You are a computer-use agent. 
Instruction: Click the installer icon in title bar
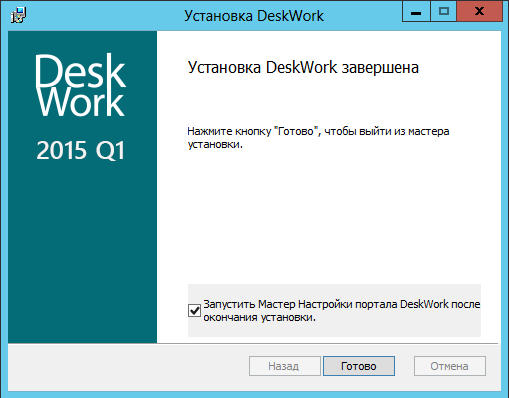(18, 15)
